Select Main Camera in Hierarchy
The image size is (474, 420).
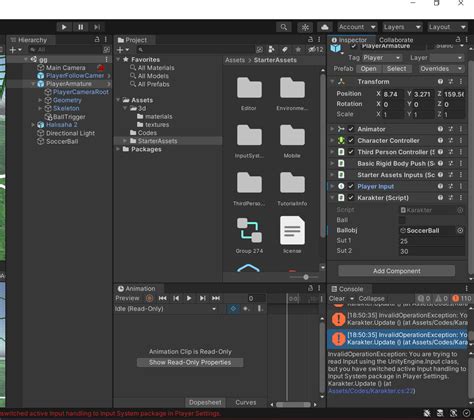pyautogui.click(x=65, y=68)
